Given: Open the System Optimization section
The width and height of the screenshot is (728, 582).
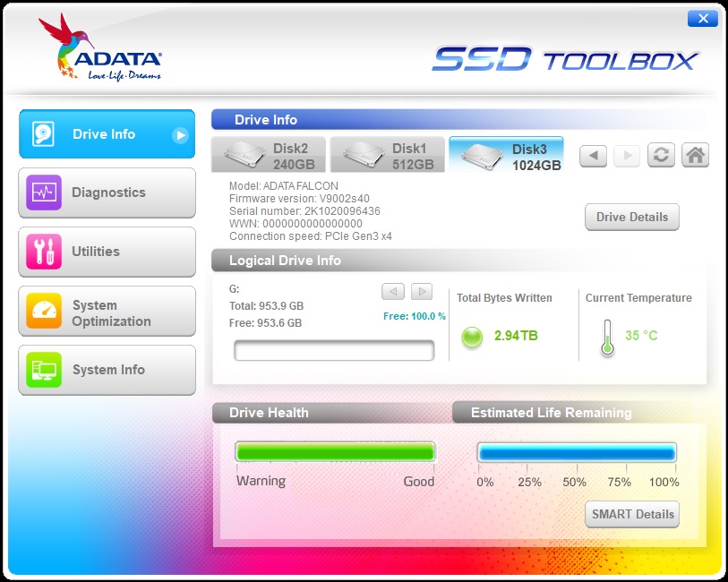Looking at the screenshot, I should (x=107, y=311).
